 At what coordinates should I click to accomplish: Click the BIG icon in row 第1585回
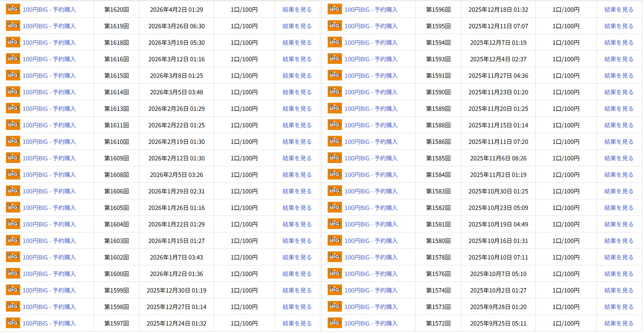pos(335,158)
